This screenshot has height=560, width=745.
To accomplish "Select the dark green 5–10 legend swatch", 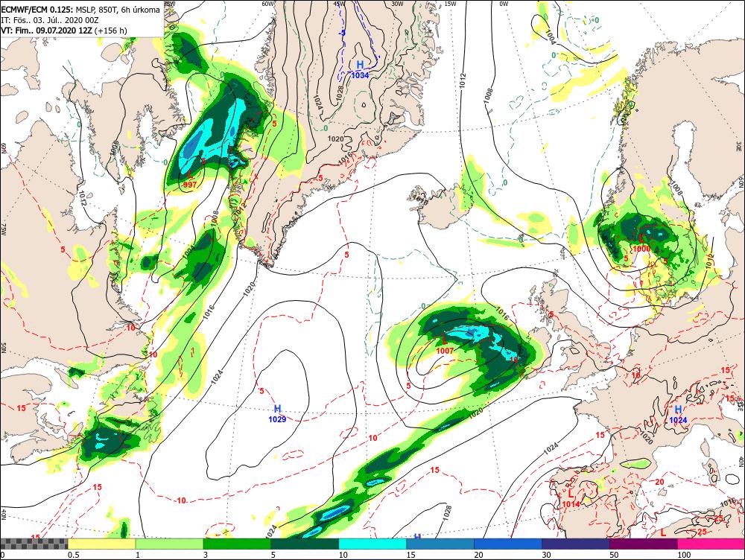I will click(x=305, y=544).
